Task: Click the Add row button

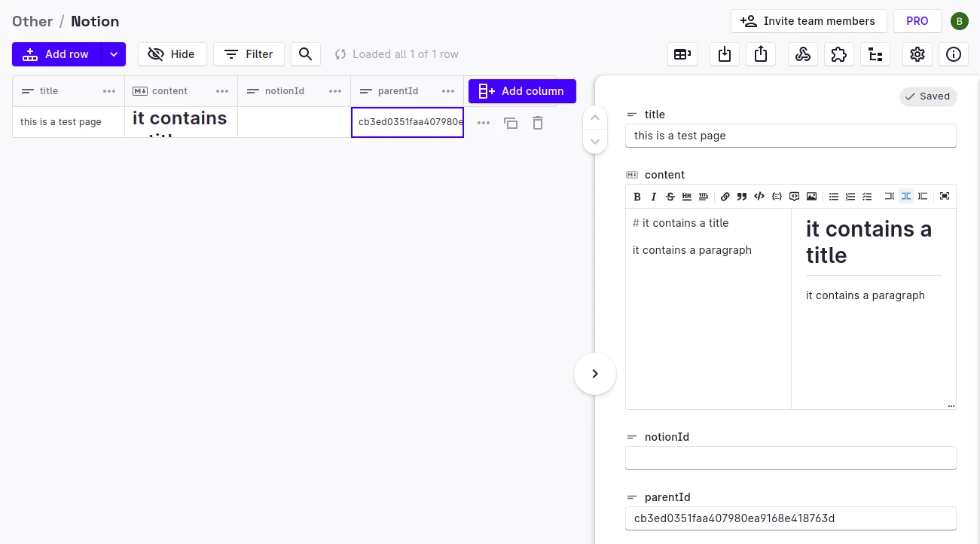Action: [56, 54]
